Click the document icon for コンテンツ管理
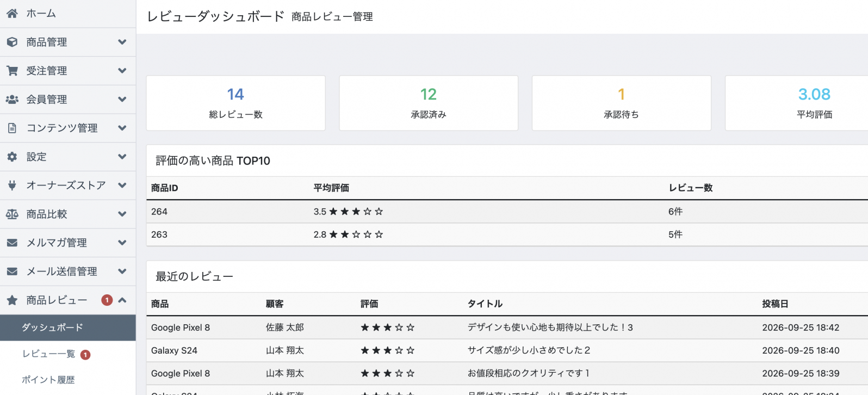The height and width of the screenshot is (395, 868). pyautogui.click(x=12, y=128)
